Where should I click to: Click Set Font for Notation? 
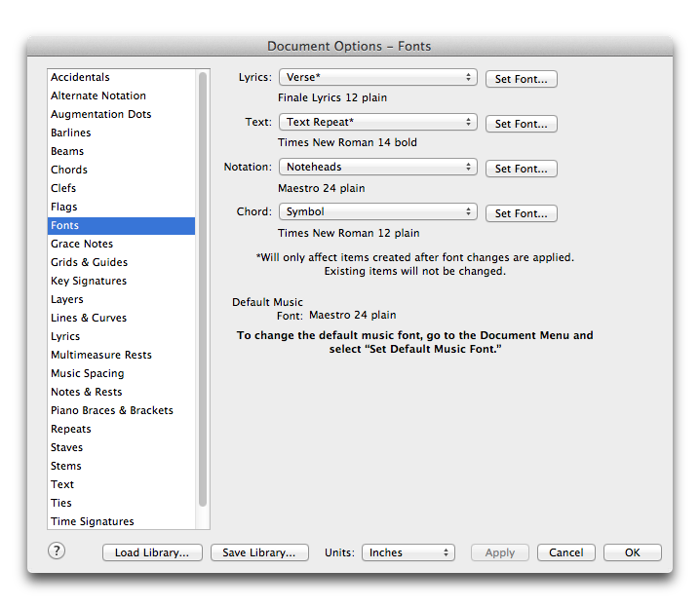point(521,169)
